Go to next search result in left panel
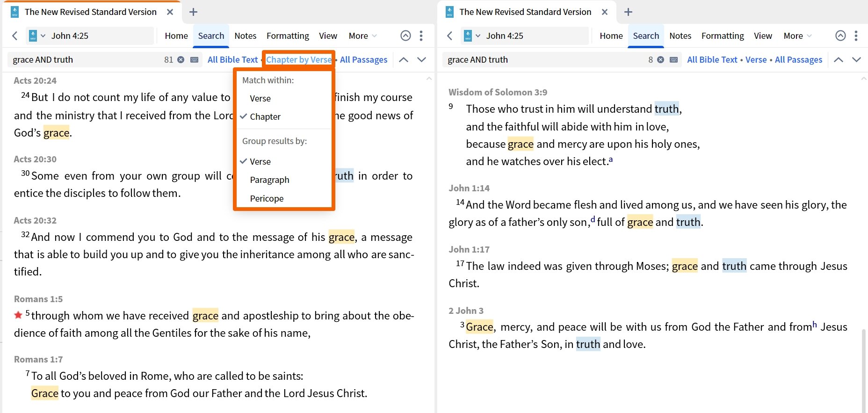 click(421, 59)
